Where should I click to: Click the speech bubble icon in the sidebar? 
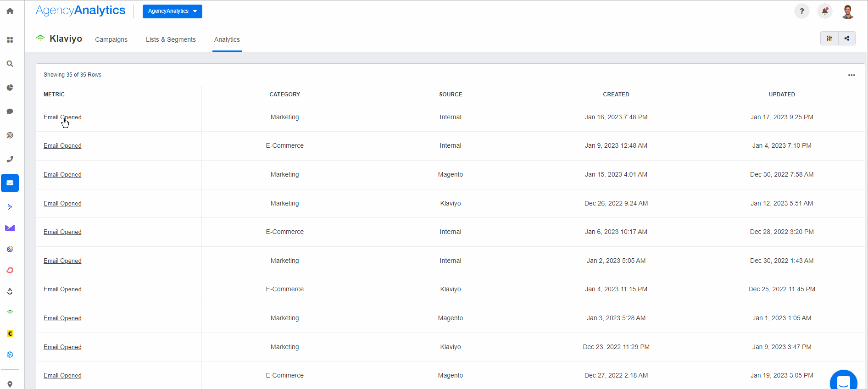click(x=10, y=111)
